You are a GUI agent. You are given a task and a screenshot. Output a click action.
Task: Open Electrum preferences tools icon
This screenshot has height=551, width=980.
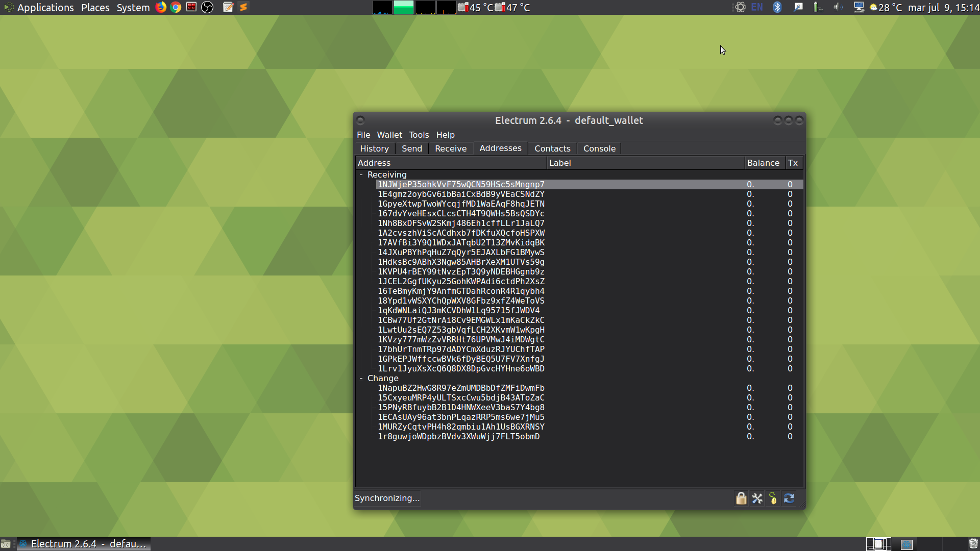click(757, 498)
